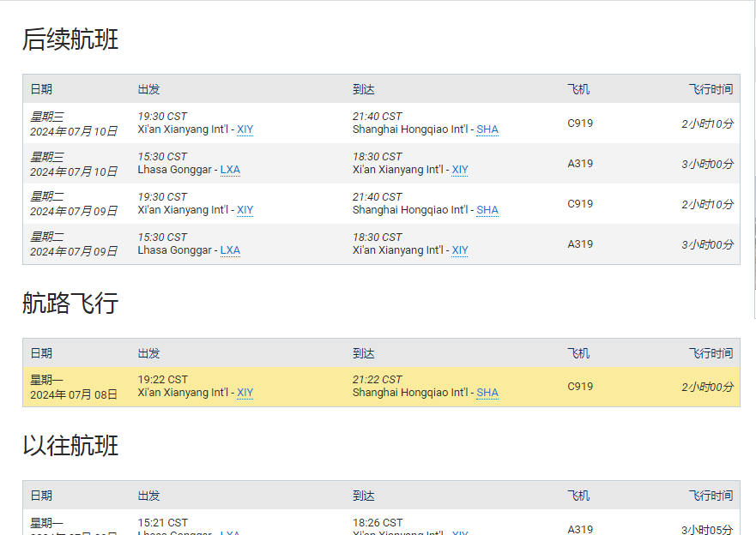Screen dimensions: 756x535
Task: Click 飞行时间 header in 后续航班 table
Action: (711, 89)
